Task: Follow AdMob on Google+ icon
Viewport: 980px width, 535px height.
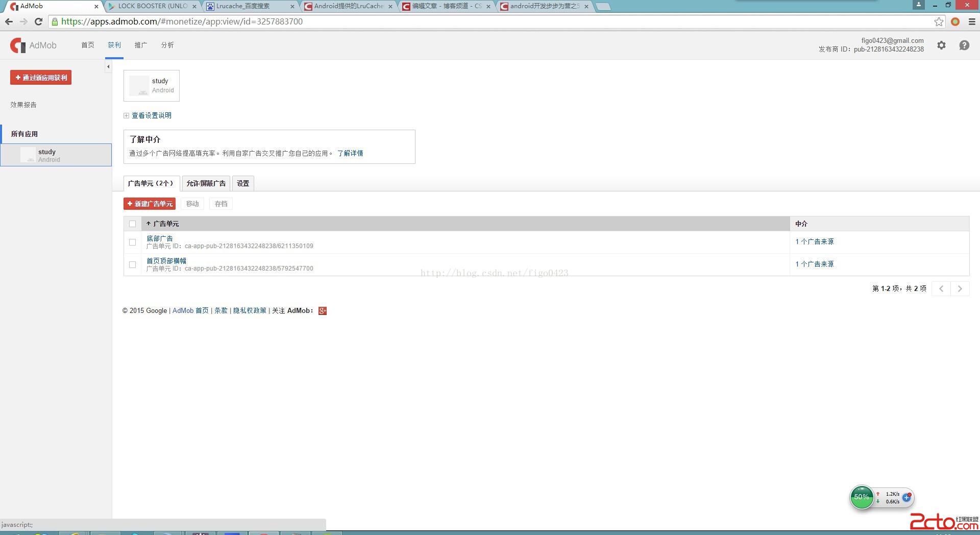Action: 323,311
